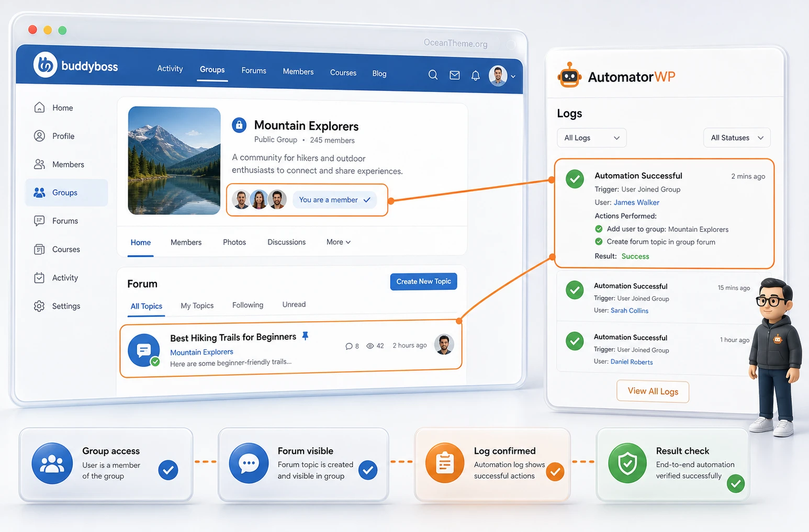
Task: Select the Groups tab in top navigation
Action: click(212, 70)
